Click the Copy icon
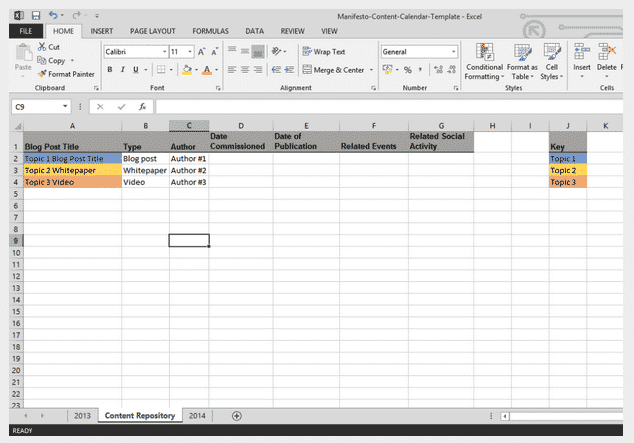634x443 pixels. (42, 60)
